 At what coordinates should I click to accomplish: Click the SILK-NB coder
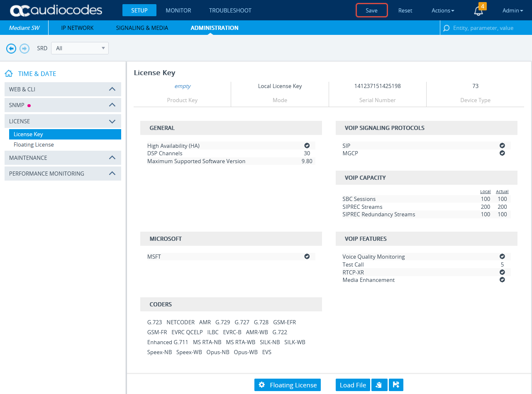click(x=270, y=342)
